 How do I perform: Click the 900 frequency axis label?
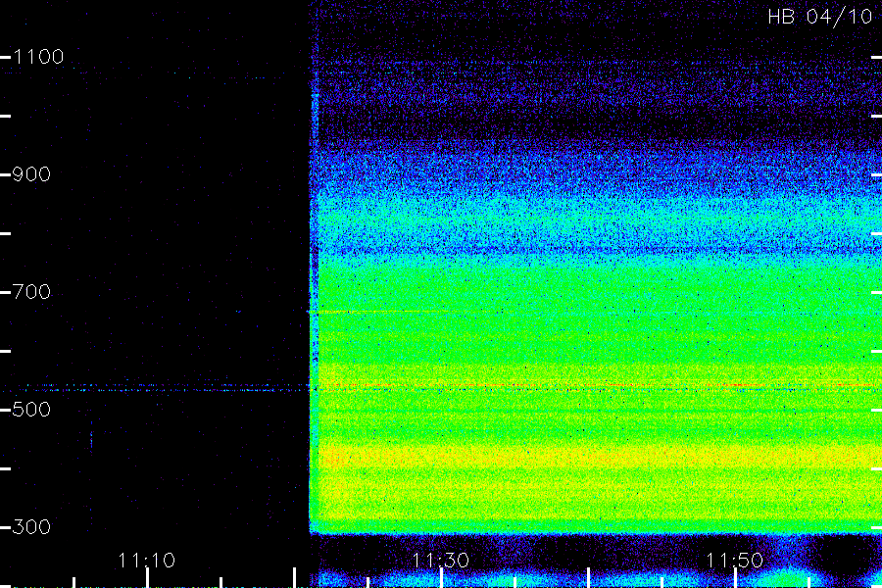point(31,174)
